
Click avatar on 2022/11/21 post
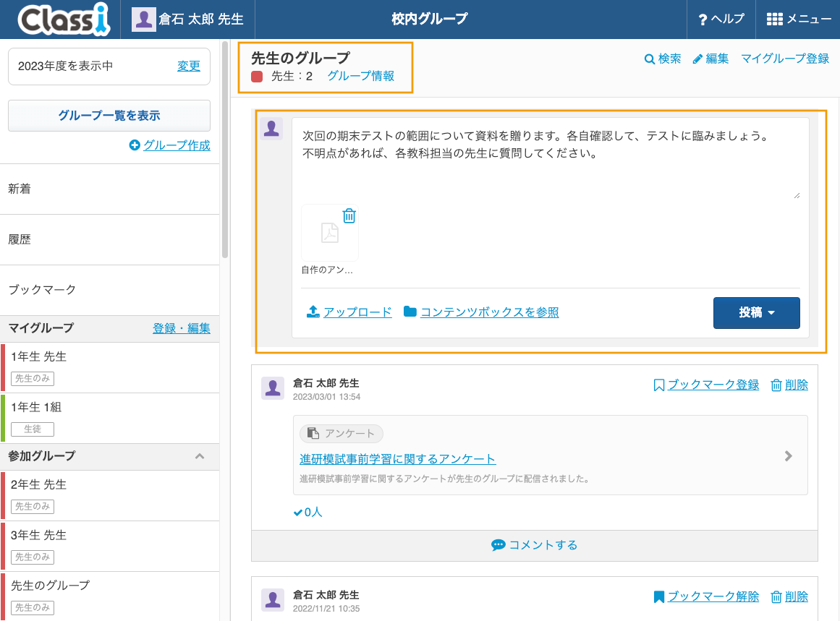(x=273, y=599)
